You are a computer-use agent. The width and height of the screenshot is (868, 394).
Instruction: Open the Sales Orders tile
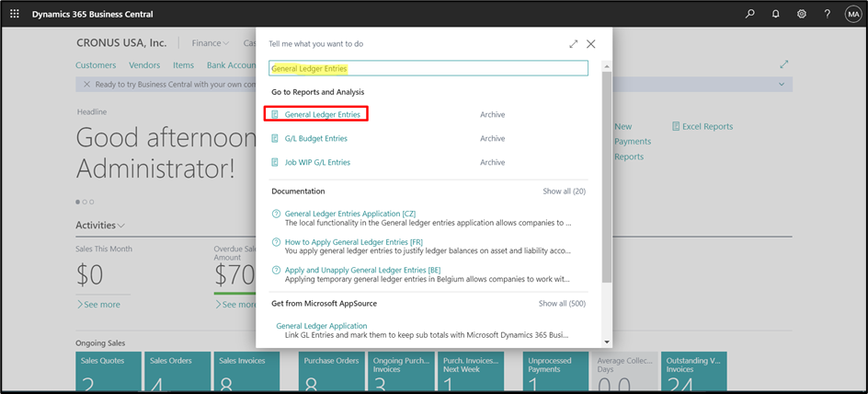(177, 373)
